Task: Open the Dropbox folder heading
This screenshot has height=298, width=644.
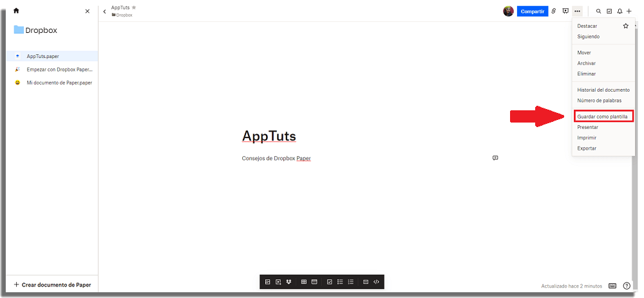Action: click(x=35, y=30)
